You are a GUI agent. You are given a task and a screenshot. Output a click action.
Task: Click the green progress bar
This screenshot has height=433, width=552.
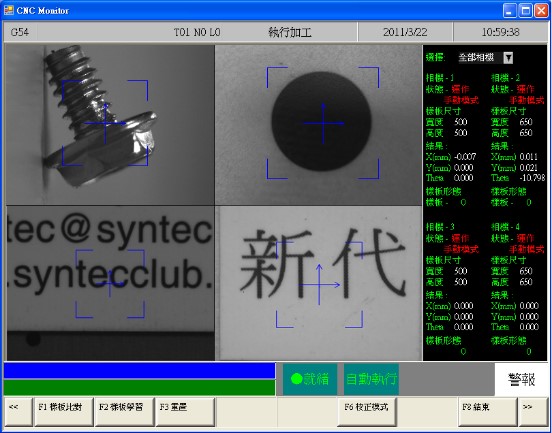(139, 388)
